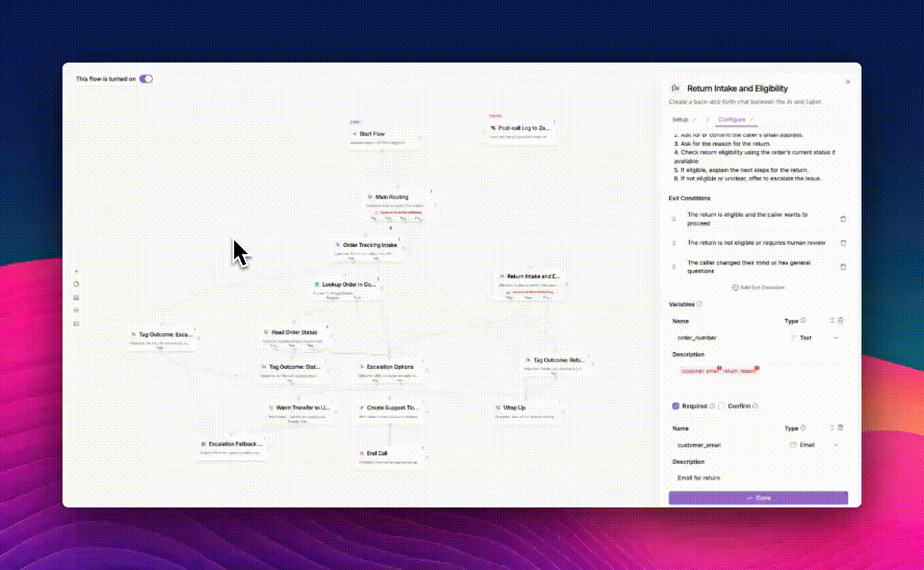Open the Email type dropdown for customer_email

coord(816,445)
